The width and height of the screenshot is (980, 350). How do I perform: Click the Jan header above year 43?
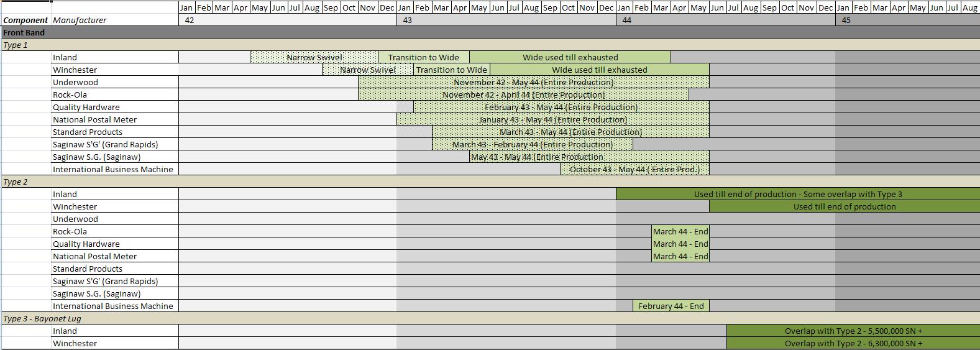(405, 7)
